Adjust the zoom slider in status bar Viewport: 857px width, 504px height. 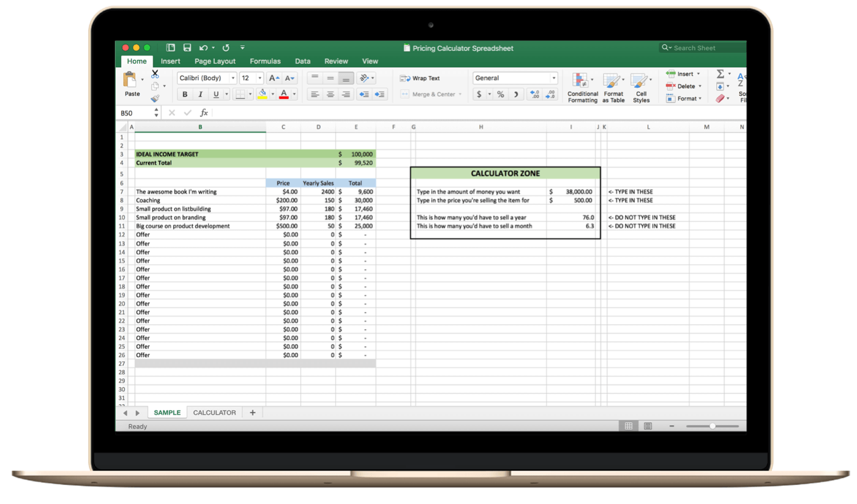pyautogui.click(x=713, y=426)
